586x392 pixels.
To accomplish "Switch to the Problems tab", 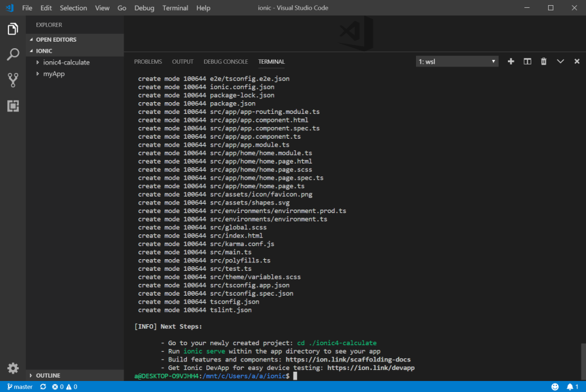I will click(x=148, y=62).
